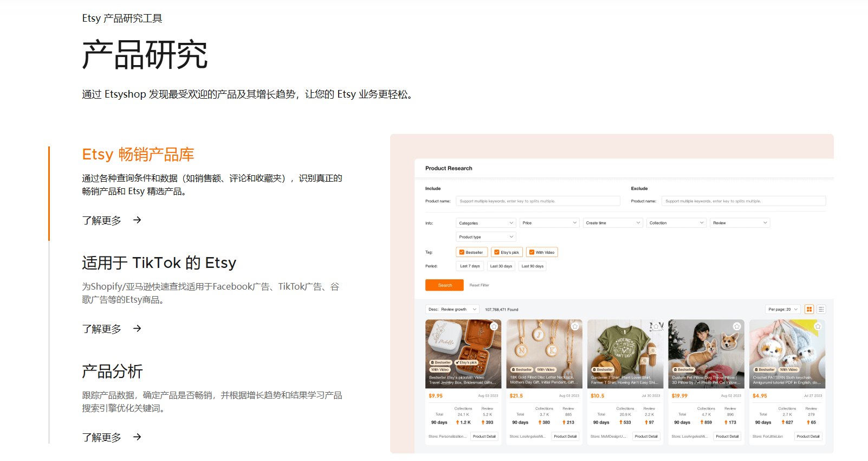Viewport: 868px width, 461px height.
Task: Open the Etsy 畅销产品库 tab heading
Action: [x=138, y=155]
